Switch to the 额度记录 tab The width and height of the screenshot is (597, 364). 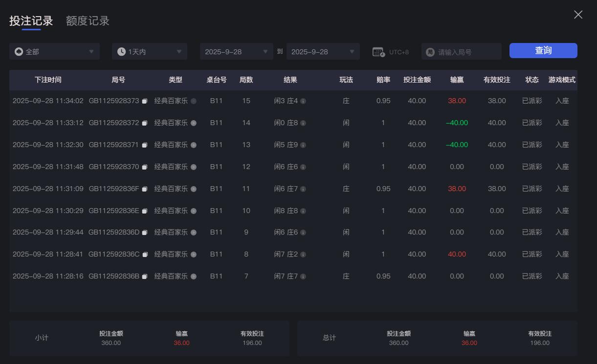(87, 21)
